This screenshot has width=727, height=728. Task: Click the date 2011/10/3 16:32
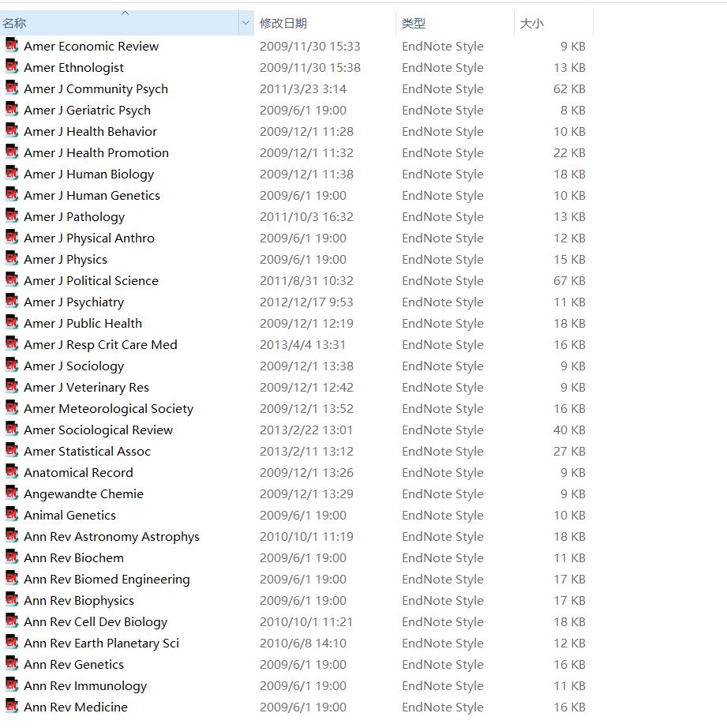(306, 216)
